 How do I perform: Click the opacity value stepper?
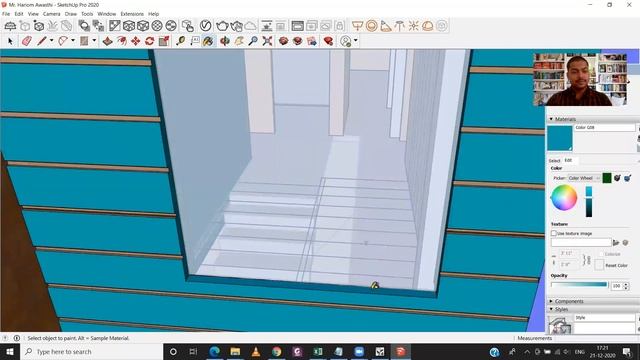click(x=626, y=286)
